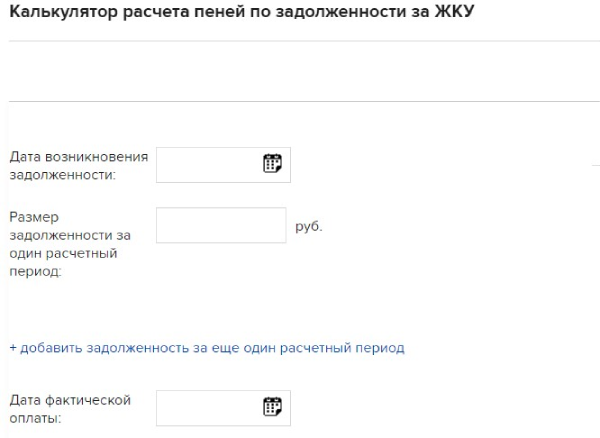Screen dimensions: 600x438
Task: Click the word 'период:' in the amount label
Action: [x=35, y=271]
